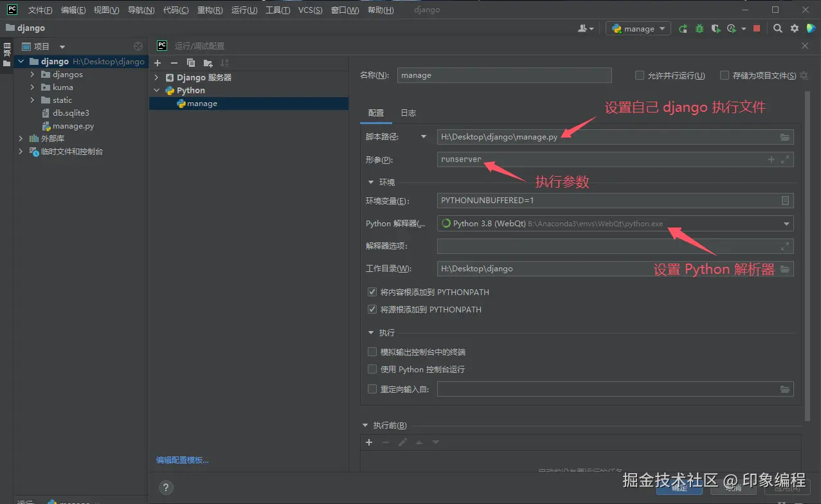Screen dimensions: 821x504
Task: Stop the running process red square
Action: click(757, 29)
